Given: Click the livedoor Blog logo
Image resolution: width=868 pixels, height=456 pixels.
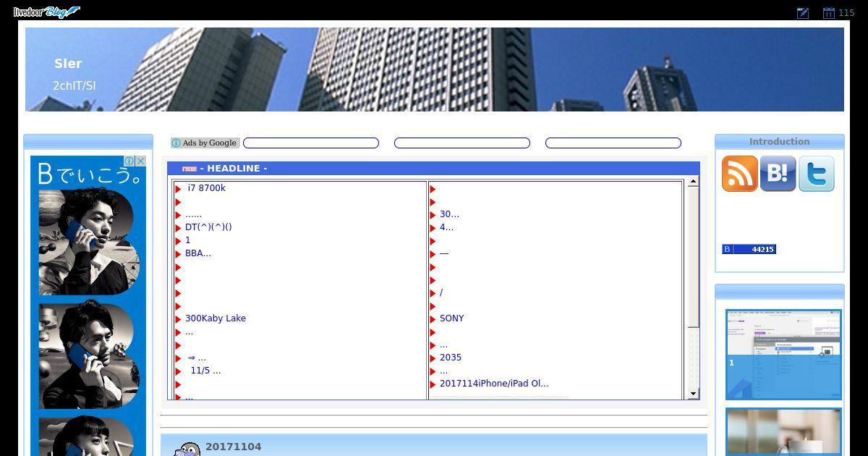Looking at the screenshot, I should click(46, 12).
